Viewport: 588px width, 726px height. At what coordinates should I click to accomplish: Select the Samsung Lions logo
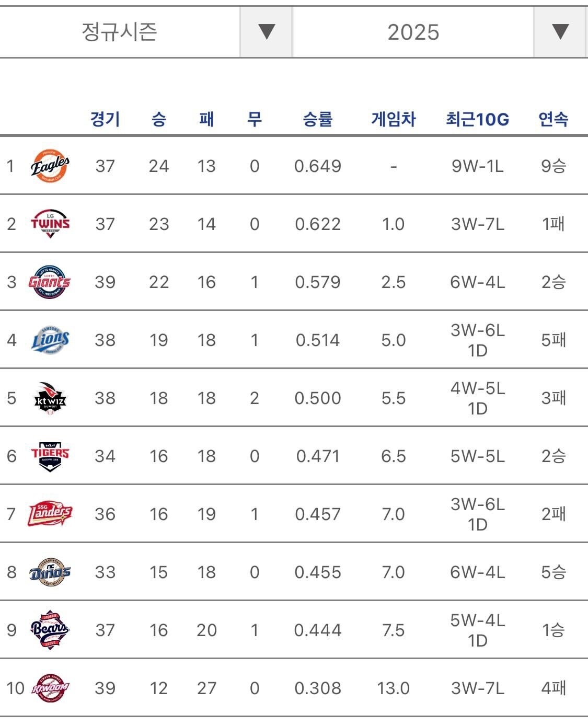coord(50,340)
